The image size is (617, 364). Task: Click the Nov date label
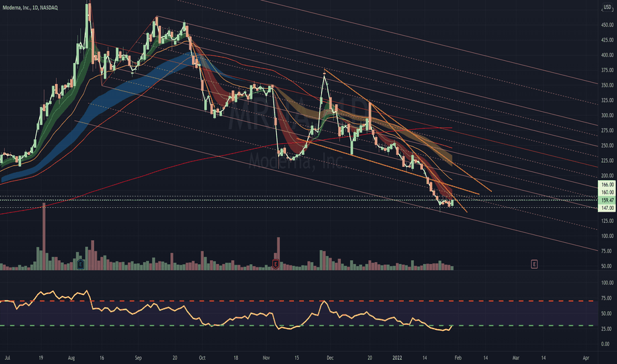266,358
